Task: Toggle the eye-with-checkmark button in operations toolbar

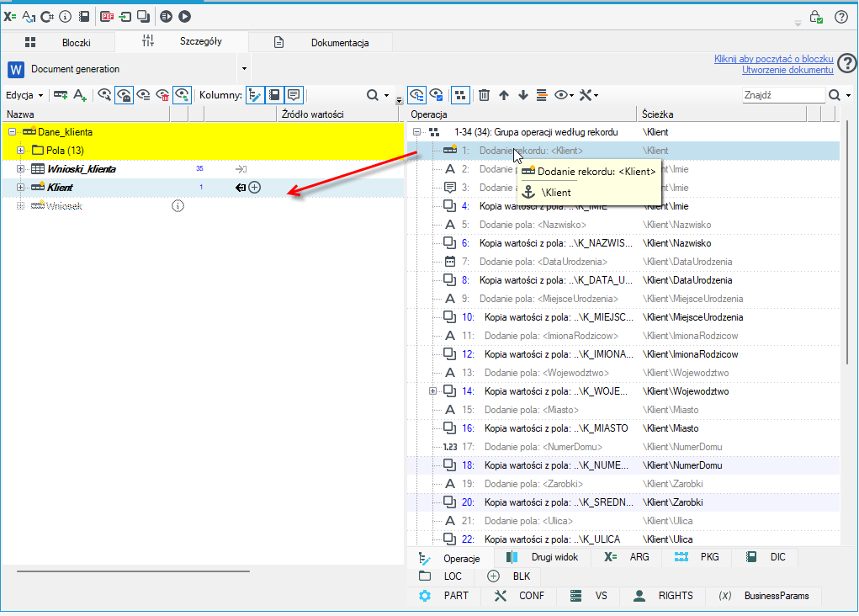Action: 436,95
